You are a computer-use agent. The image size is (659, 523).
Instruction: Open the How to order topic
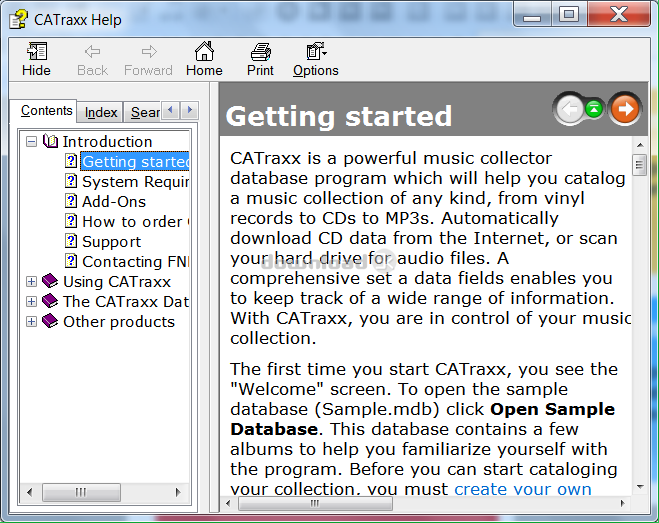point(133,221)
